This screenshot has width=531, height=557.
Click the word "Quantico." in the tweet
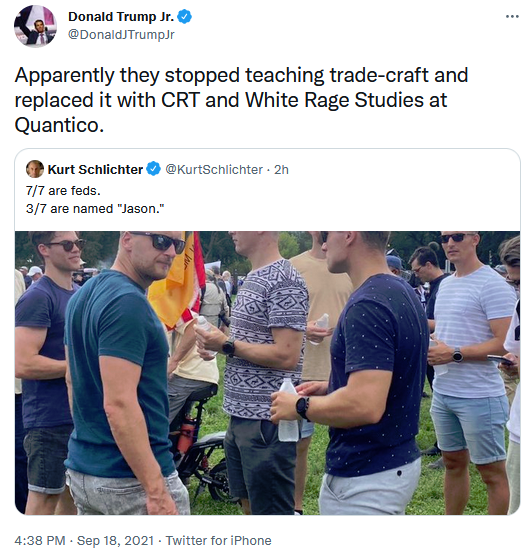tap(59, 125)
